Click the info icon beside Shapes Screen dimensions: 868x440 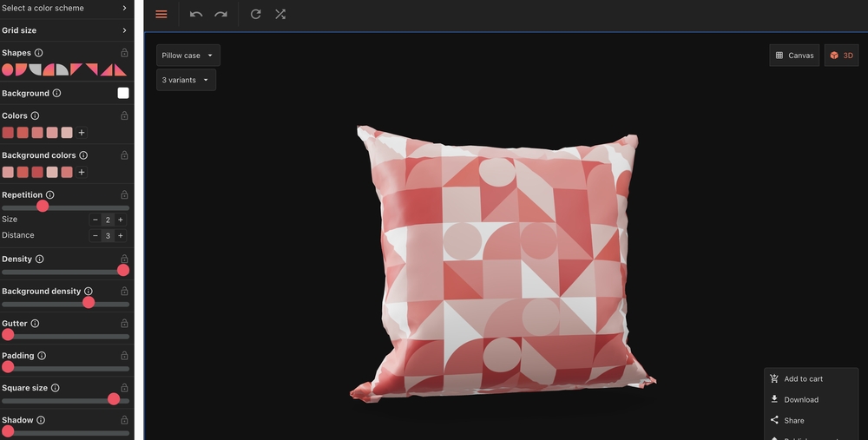[38, 53]
